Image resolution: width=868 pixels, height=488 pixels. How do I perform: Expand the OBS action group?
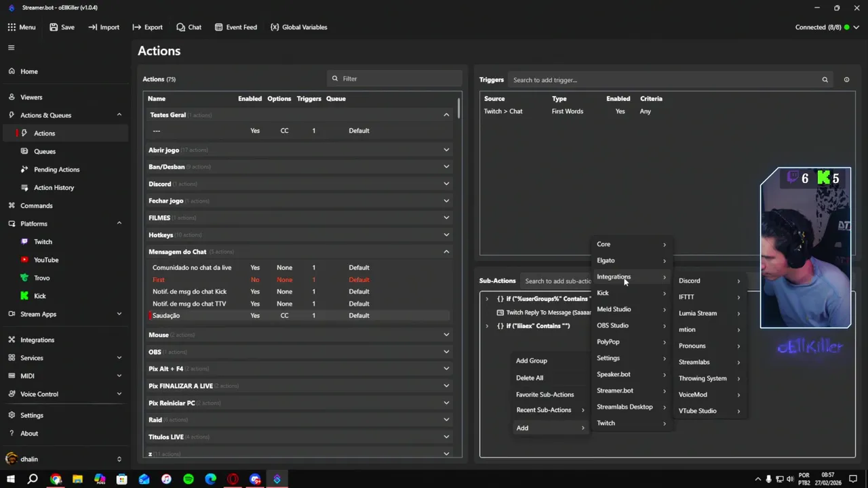tap(446, 352)
